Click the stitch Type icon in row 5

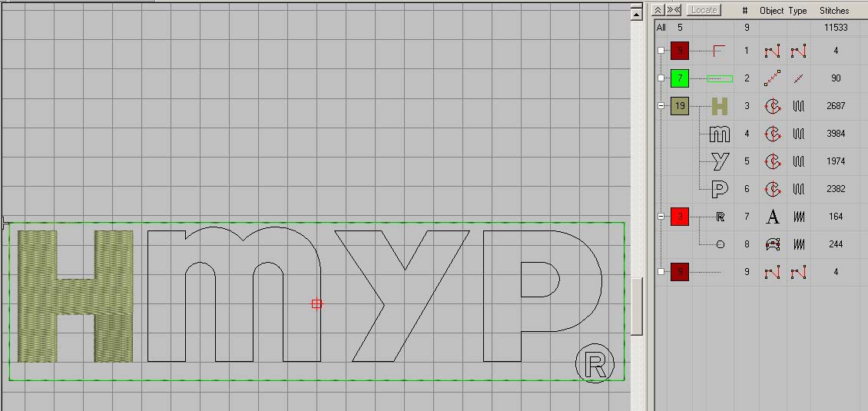coord(798,161)
